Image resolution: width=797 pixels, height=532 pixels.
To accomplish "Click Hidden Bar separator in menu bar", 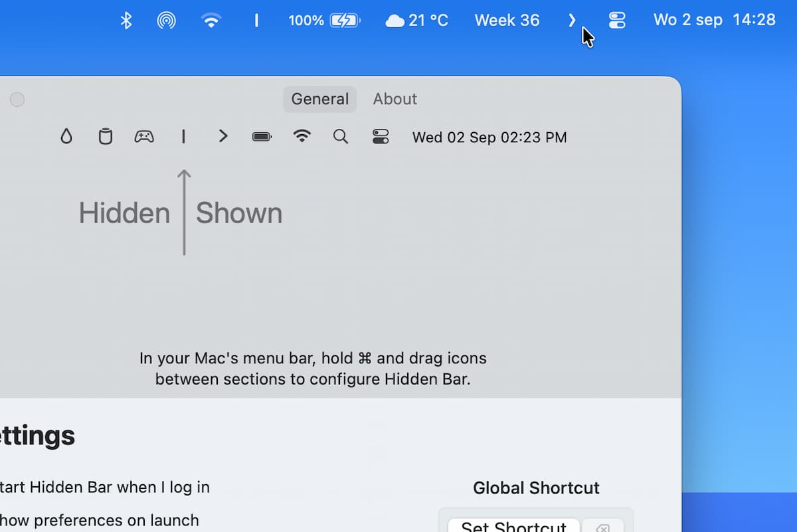I will (x=256, y=21).
